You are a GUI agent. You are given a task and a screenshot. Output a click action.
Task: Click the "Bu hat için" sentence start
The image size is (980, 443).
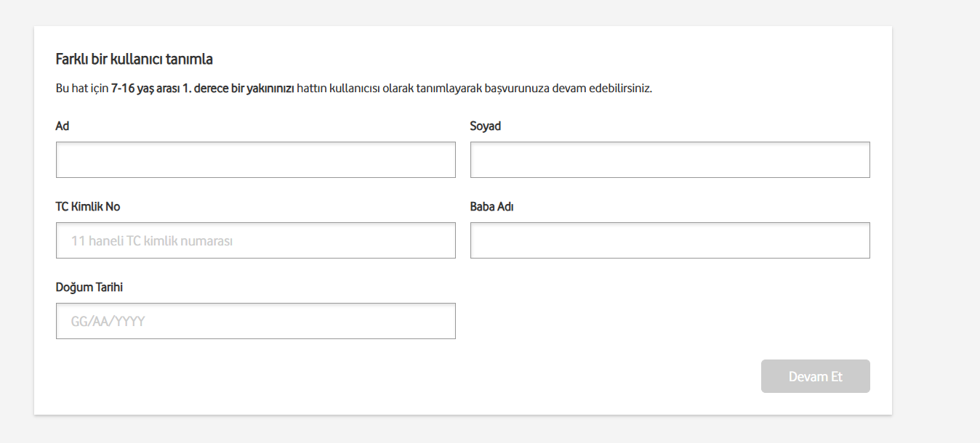point(81,89)
